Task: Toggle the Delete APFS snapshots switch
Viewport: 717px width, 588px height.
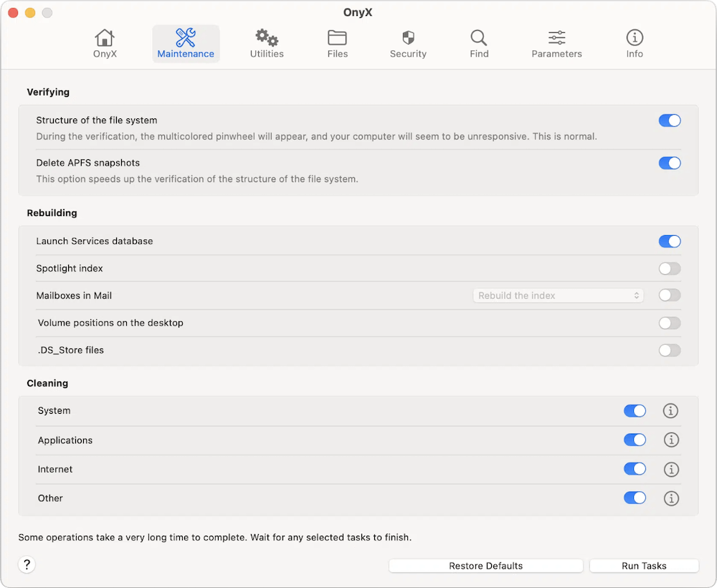Action: point(670,163)
